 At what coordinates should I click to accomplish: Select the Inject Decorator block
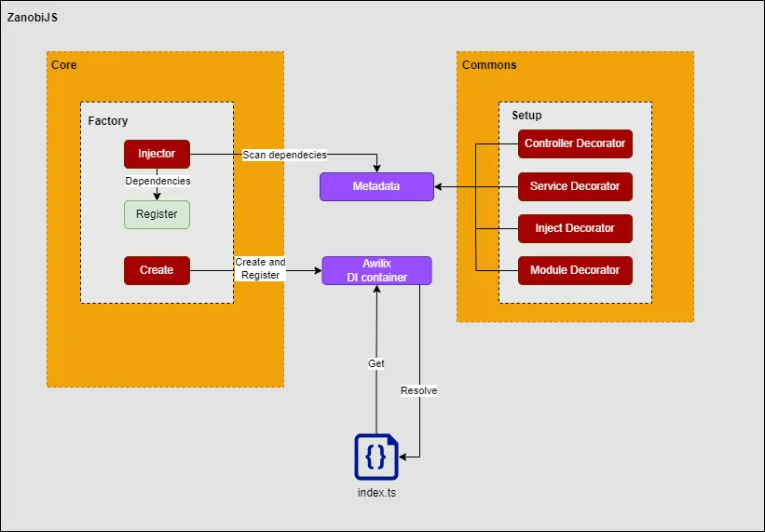click(575, 228)
